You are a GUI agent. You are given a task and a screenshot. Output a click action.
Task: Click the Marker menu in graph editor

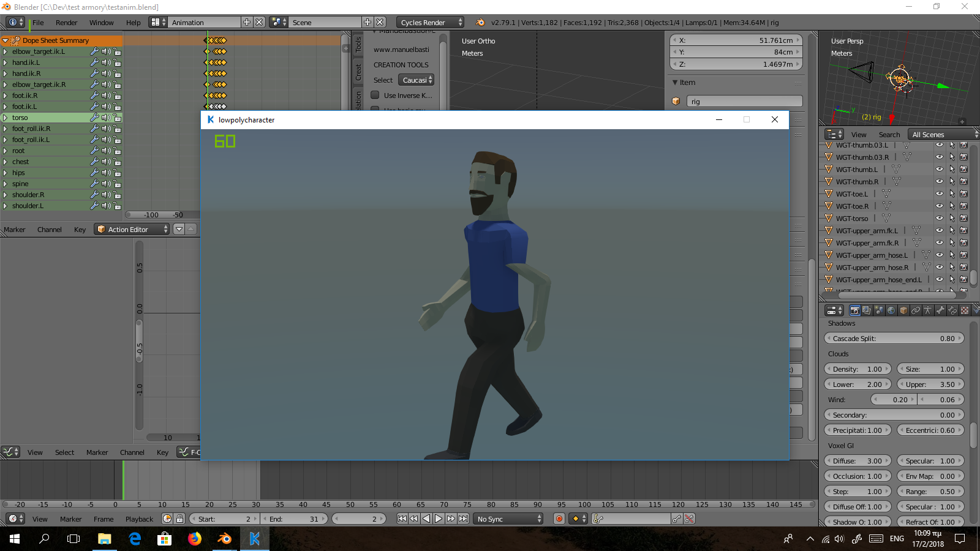97,452
